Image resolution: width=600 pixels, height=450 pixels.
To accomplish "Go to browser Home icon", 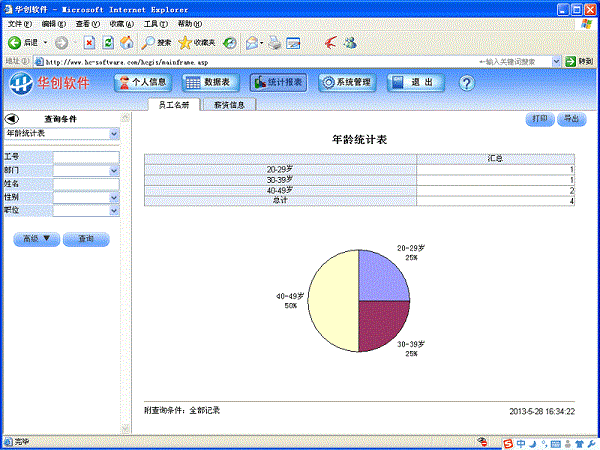I will (125, 43).
